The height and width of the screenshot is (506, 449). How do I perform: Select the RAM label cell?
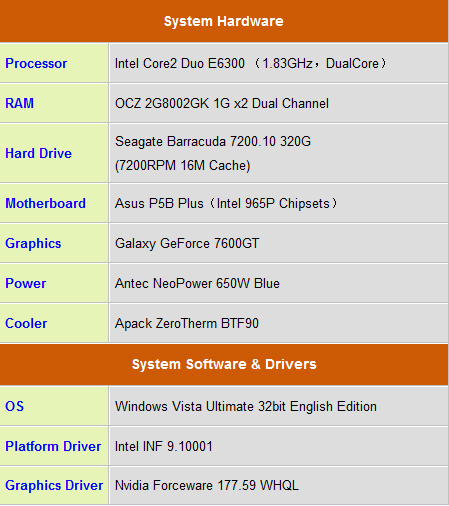click(x=54, y=103)
